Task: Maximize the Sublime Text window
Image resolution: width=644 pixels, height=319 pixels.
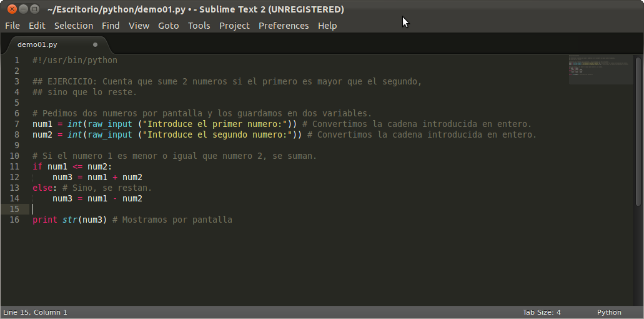Action: [35, 9]
